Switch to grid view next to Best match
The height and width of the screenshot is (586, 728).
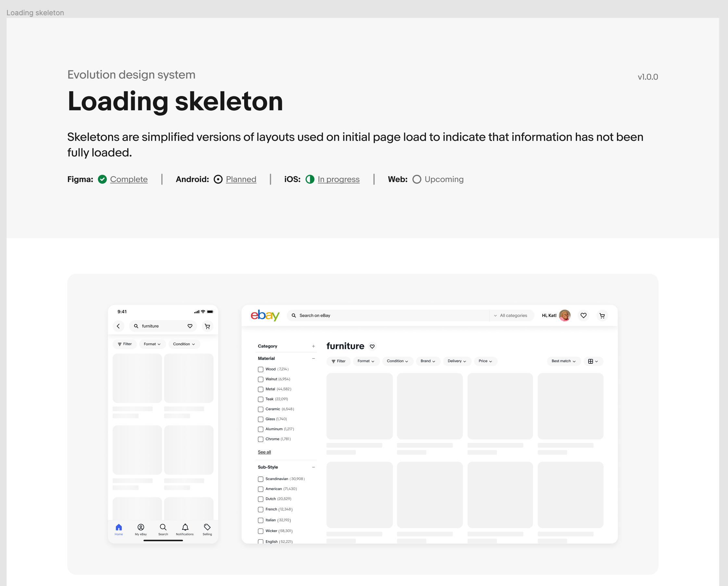[x=593, y=361]
